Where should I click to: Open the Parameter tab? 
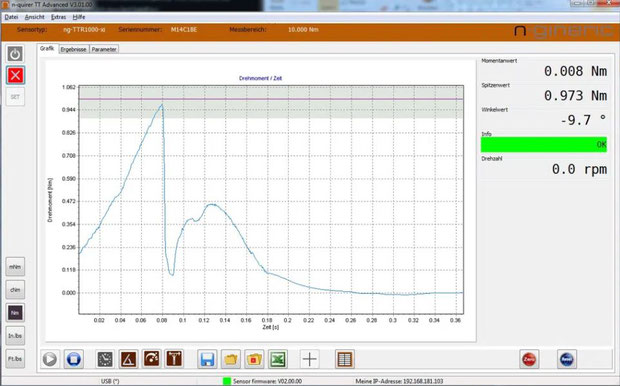[x=104, y=49]
